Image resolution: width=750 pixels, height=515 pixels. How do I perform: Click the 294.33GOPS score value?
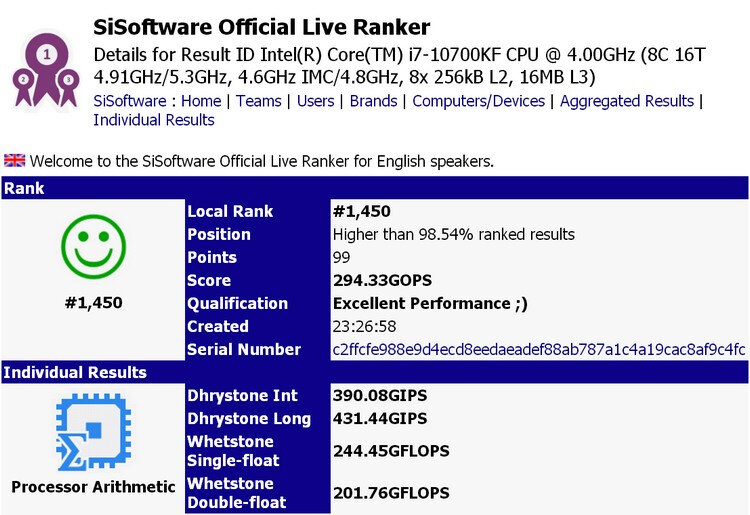pos(383,280)
